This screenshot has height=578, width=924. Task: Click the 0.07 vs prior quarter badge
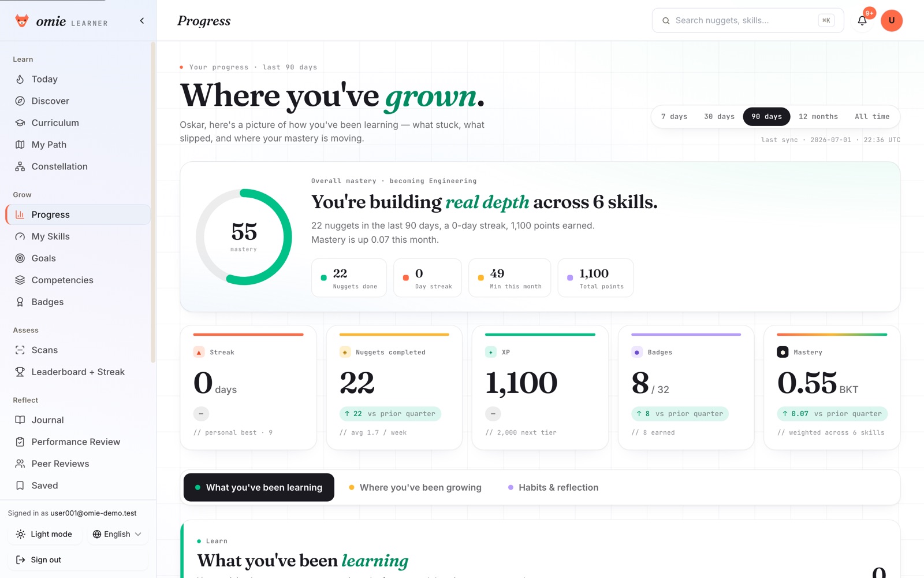tap(832, 414)
